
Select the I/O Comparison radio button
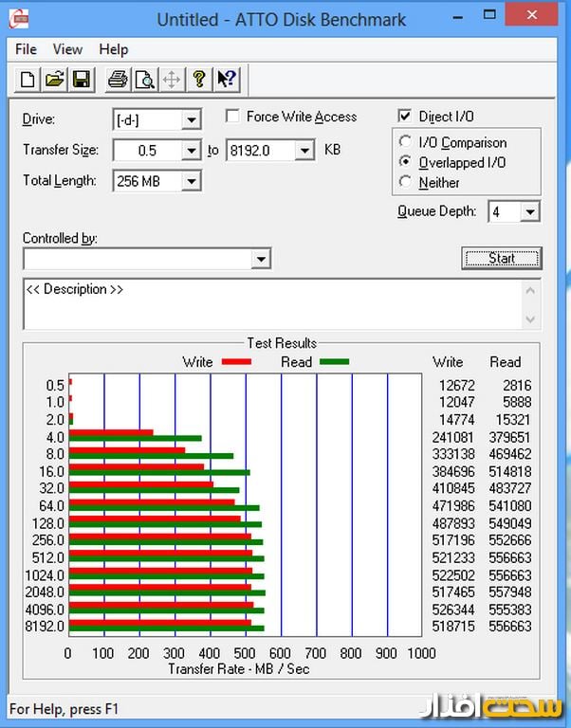click(406, 142)
